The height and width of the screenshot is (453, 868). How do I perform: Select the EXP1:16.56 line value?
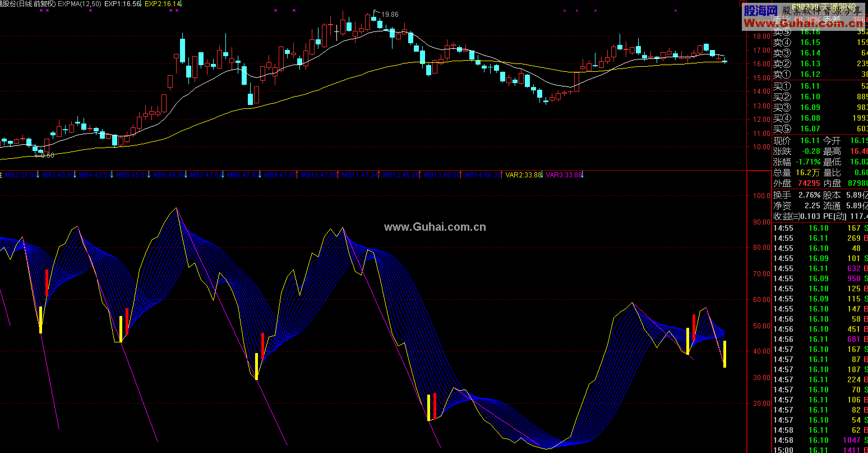[x=123, y=3]
